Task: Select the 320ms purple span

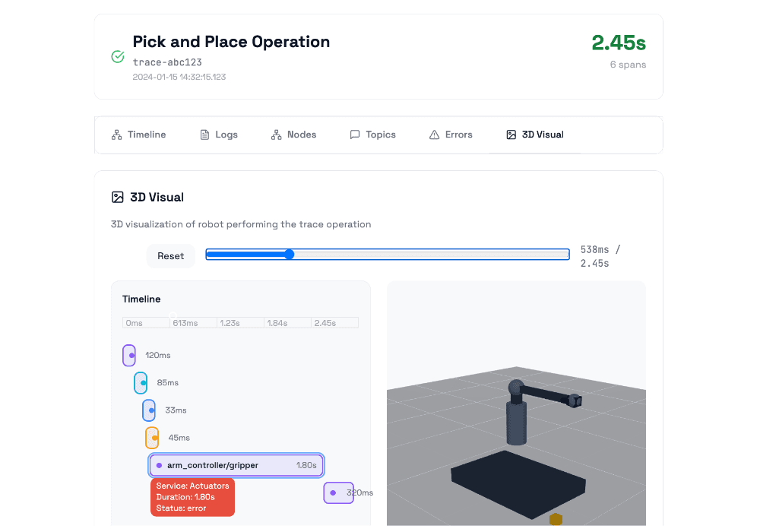Action: (x=338, y=492)
